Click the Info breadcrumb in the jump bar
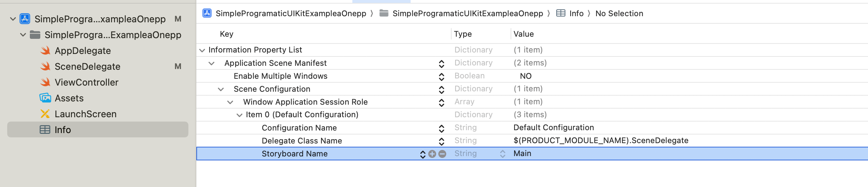The width and height of the screenshot is (868, 187). 576,13
